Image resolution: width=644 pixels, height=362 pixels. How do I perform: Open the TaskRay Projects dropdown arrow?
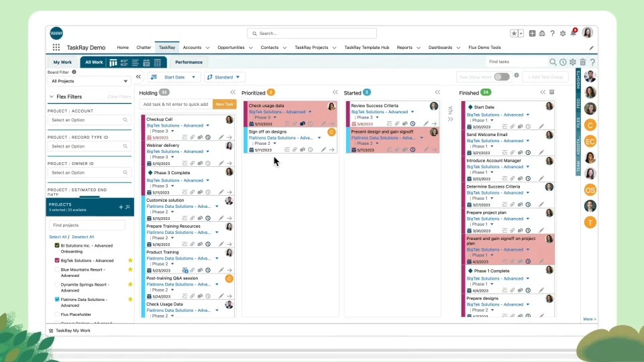coord(334,48)
